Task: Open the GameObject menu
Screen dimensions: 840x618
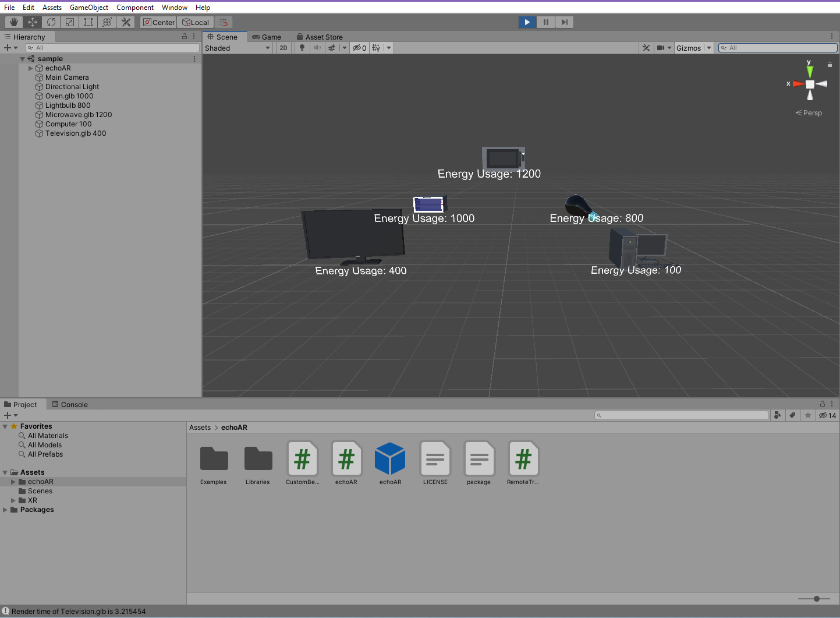Action: tap(89, 7)
